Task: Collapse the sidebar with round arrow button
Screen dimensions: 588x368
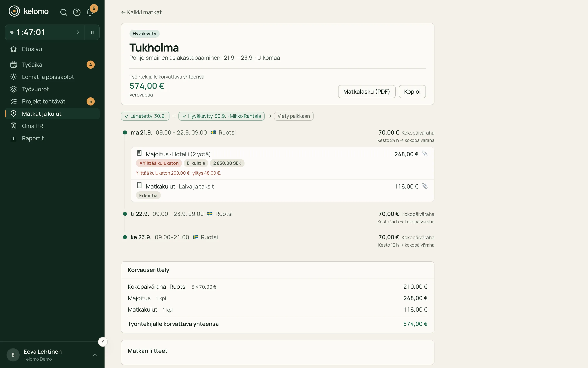Action: pos(103,342)
